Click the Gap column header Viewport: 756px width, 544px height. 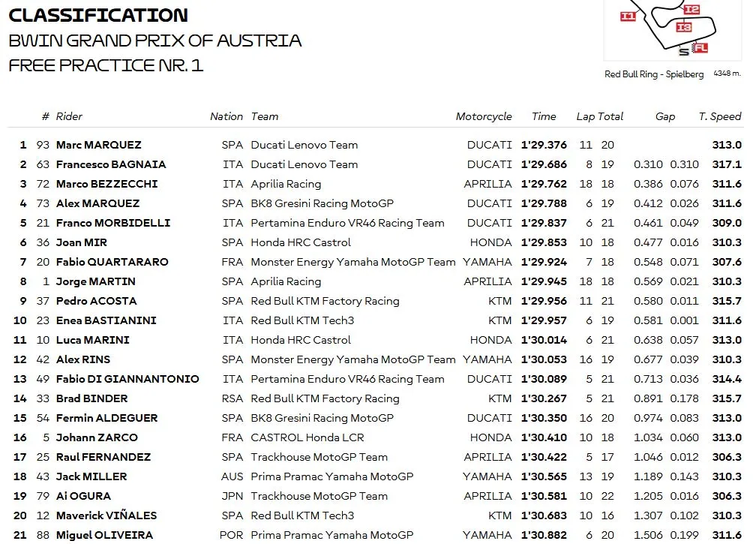[x=665, y=116]
